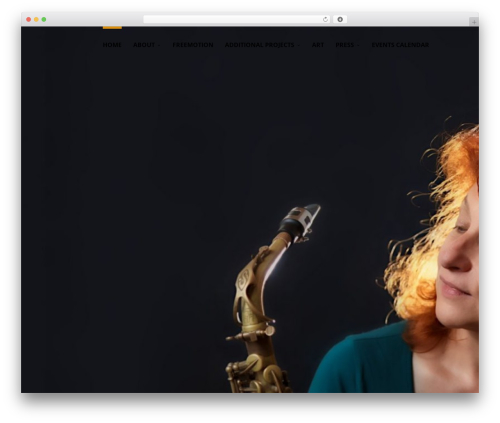Expand the ABOUT dropdown arrow

159,45
